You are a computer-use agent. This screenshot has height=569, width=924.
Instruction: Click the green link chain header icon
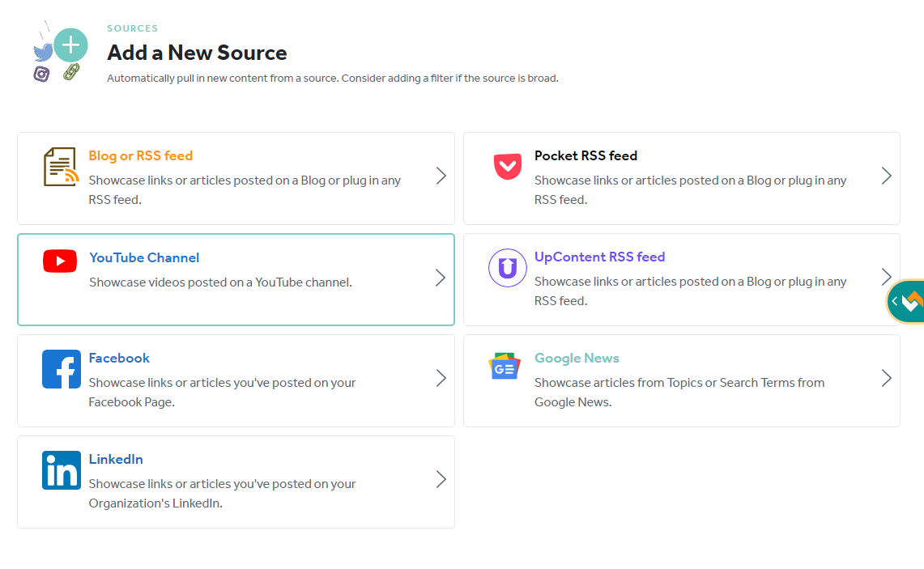pyautogui.click(x=71, y=72)
